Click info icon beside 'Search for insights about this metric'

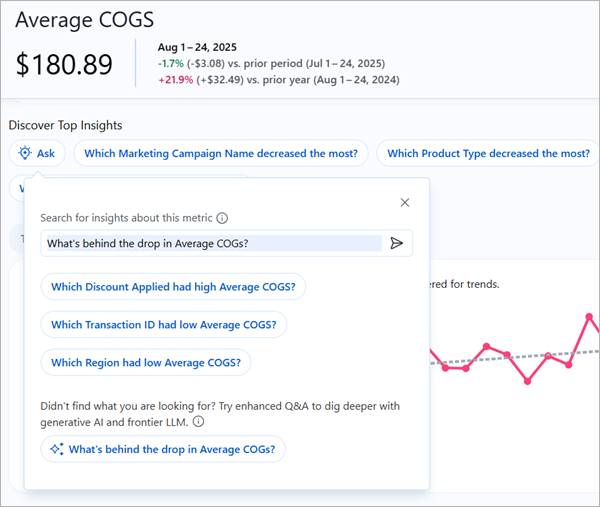(222, 218)
